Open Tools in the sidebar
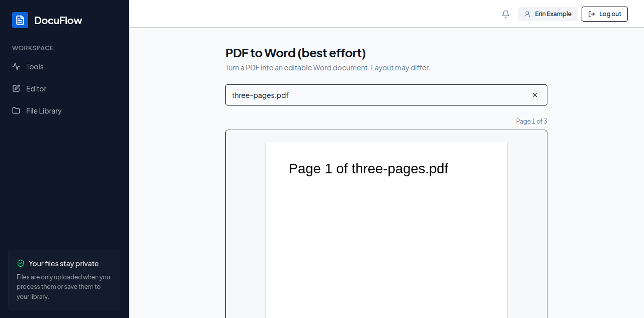 (64, 66)
